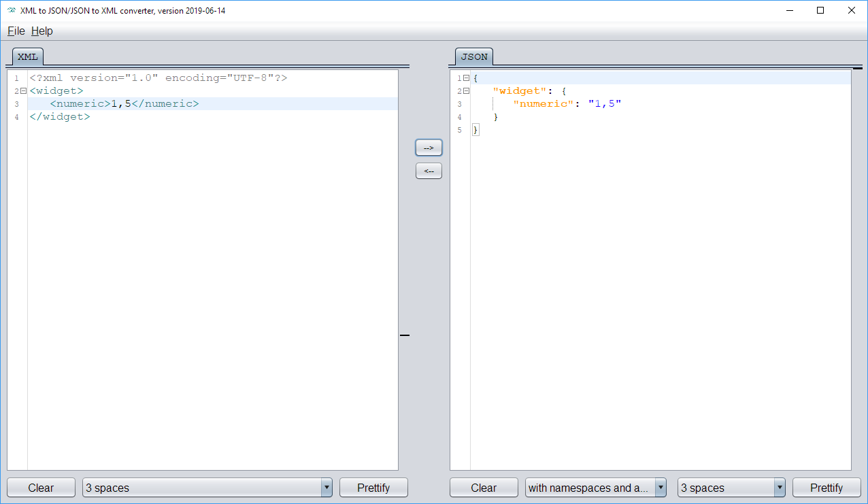Open the XML pane's 3 spaces indentation dropdown
The image size is (868, 504).
(x=327, y=488)
